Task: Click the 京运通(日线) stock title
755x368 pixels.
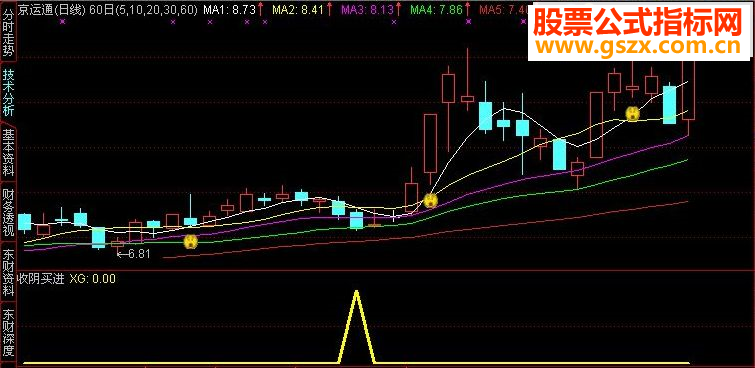Action: tap(52, 9)
